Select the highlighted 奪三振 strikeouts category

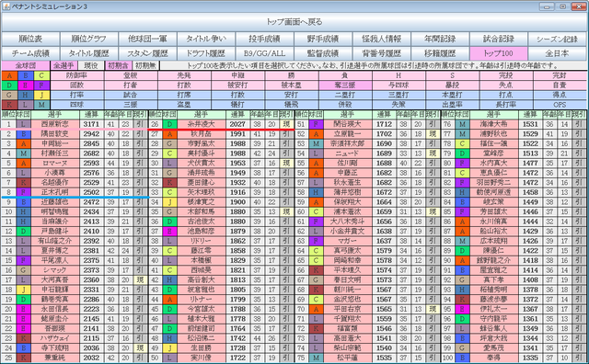(x=345, y=85)
